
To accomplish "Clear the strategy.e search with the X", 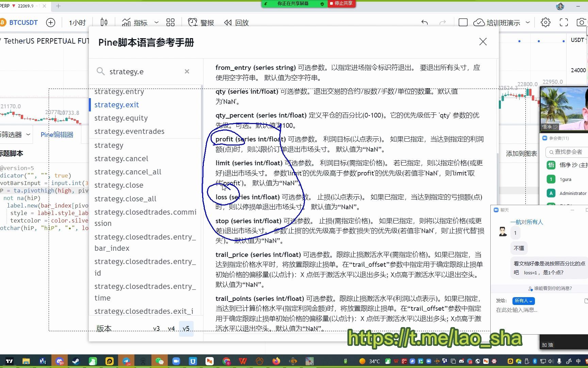I will 187,72.
